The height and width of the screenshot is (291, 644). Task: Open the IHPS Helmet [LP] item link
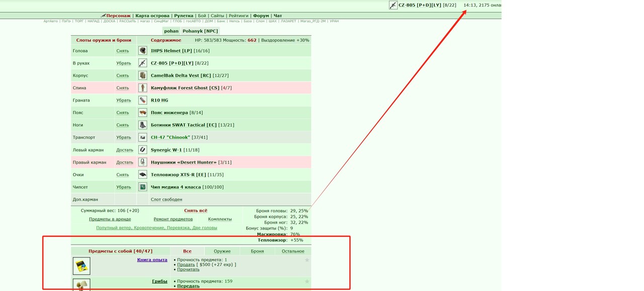coord(172,51)
